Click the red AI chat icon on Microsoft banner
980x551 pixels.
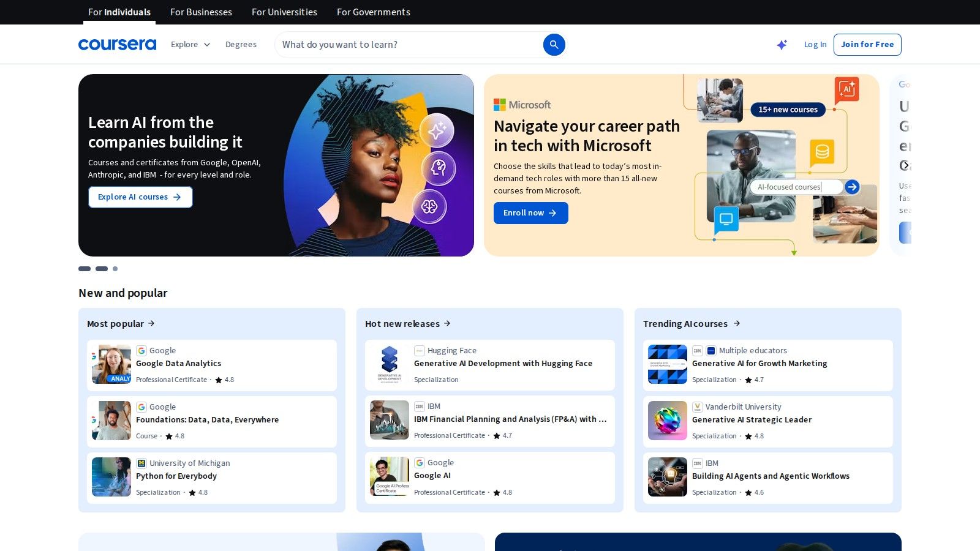[x=847, y=90]
